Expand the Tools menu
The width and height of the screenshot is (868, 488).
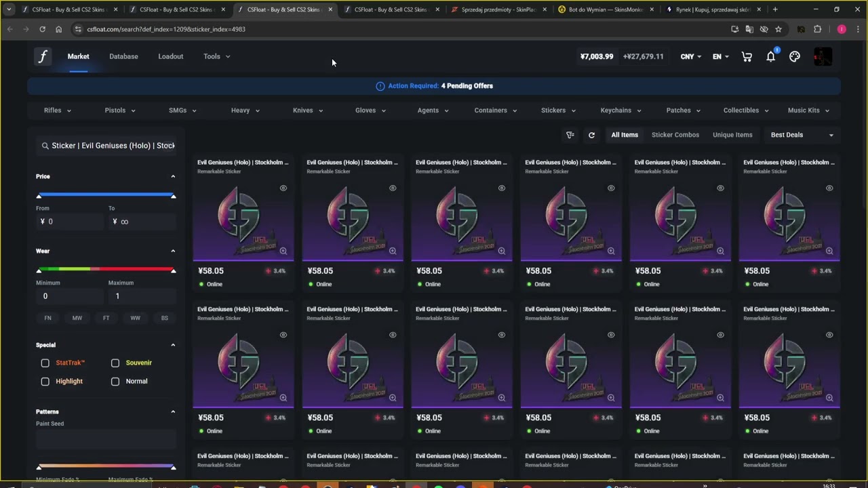click(217, 56)
